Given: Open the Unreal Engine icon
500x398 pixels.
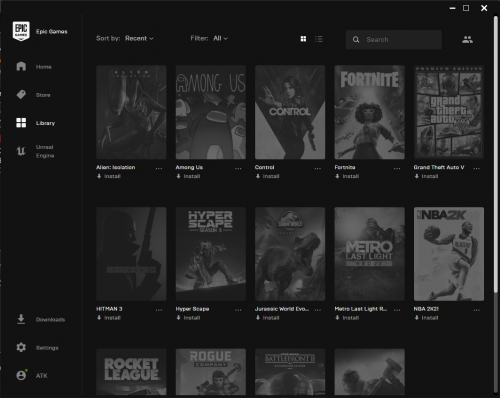Looking at the screenshot, I should point(21,151).
